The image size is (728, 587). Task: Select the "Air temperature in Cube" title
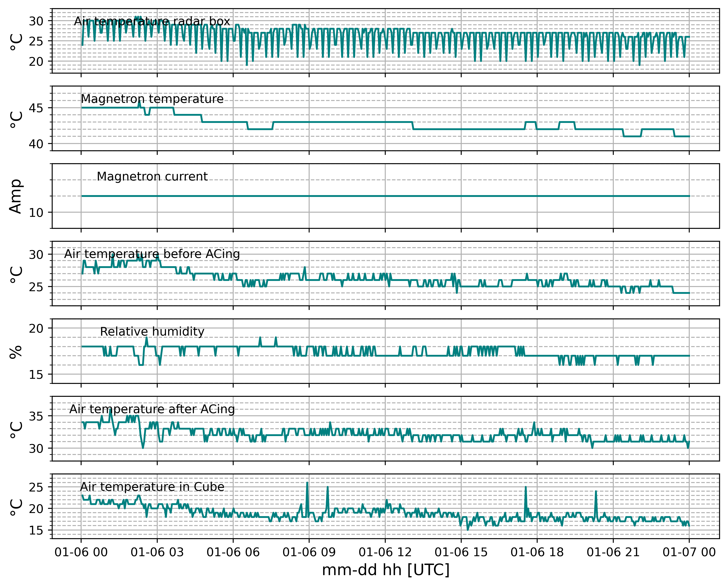(x=152, y=486)
